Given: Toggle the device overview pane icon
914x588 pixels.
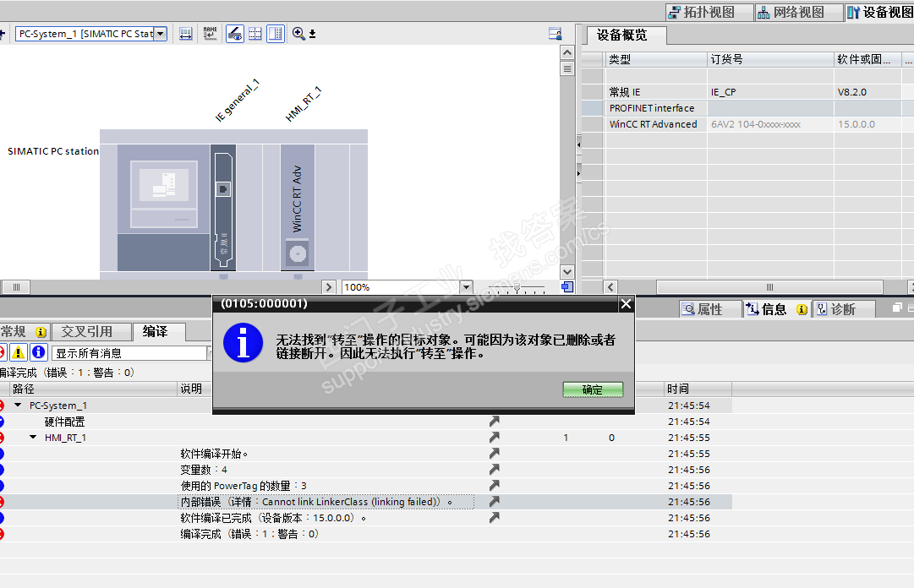Looking at the screenshot, I should [276, 34].
